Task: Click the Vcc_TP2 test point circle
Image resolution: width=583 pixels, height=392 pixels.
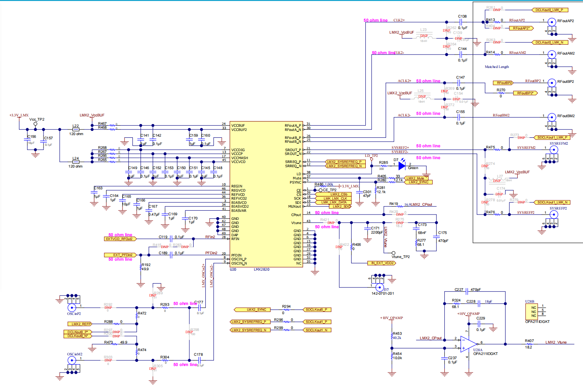Action: pyautogui.click(x=36, y=124)
